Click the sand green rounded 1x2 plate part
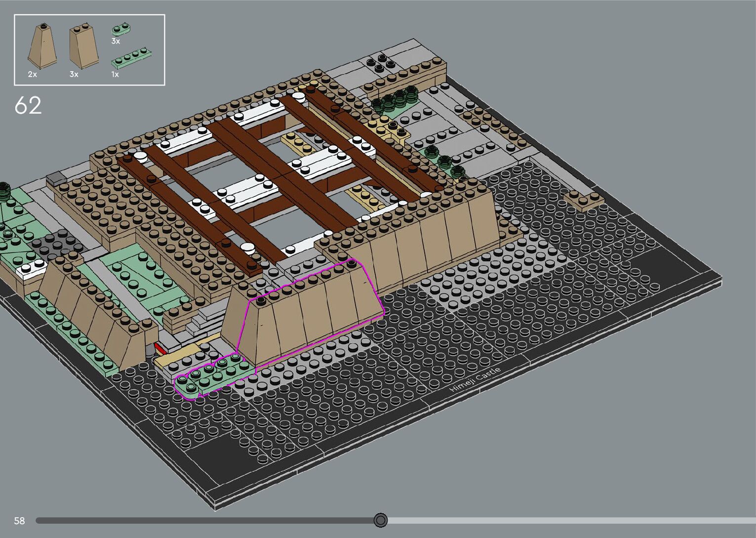 tap(122, 29)
